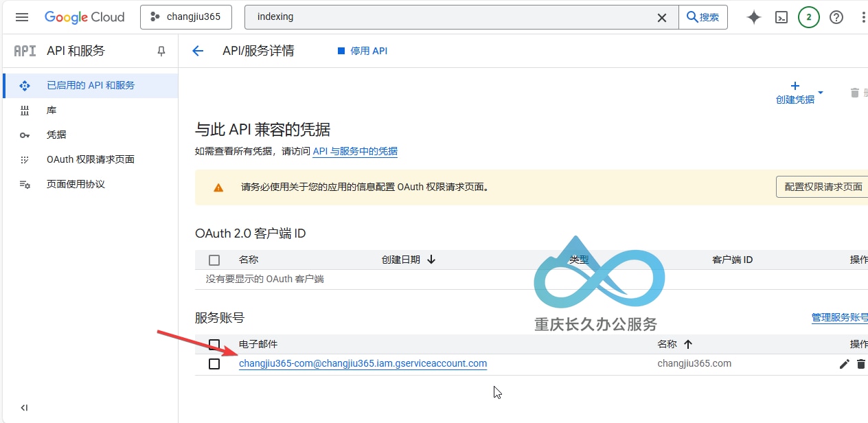Click the 搜索 search button
The height and width of the screenshot is (423, 868).
[703, 17]
